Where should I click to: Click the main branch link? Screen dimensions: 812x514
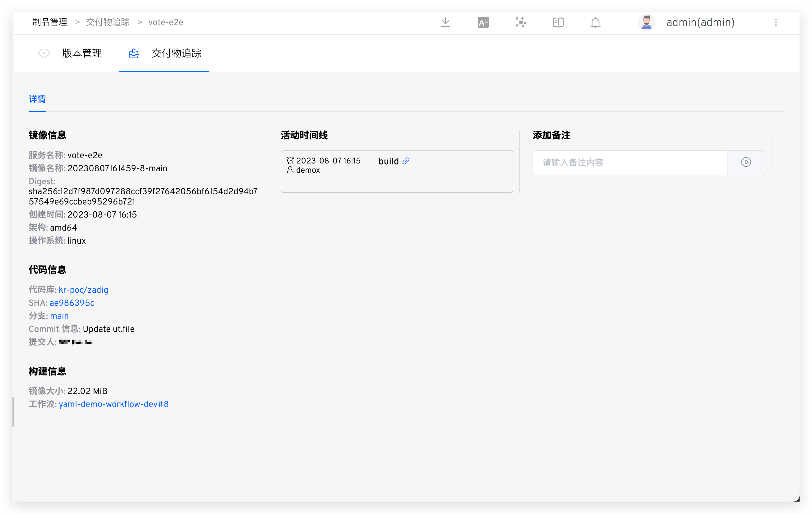[59, 316]
